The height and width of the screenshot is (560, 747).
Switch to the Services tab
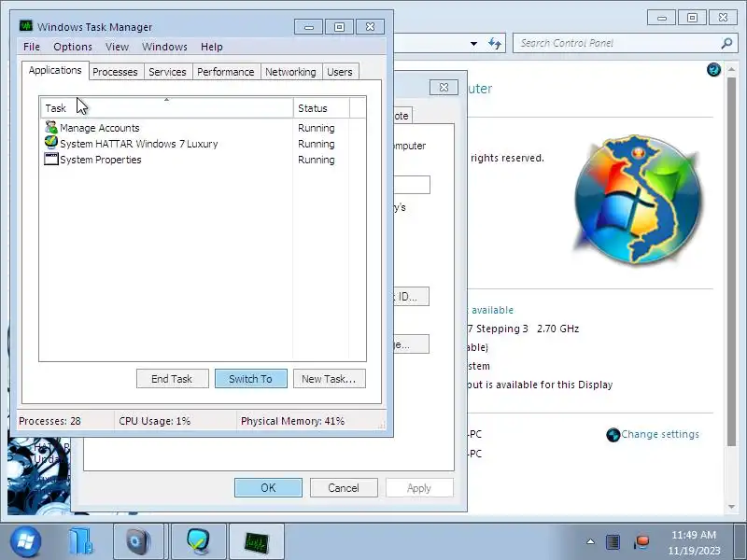[167, 72]
